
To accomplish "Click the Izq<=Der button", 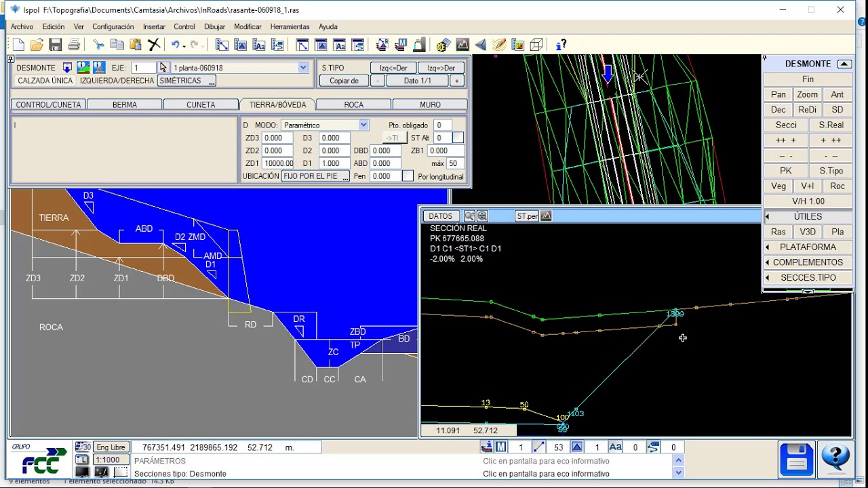I will [393, 68].
